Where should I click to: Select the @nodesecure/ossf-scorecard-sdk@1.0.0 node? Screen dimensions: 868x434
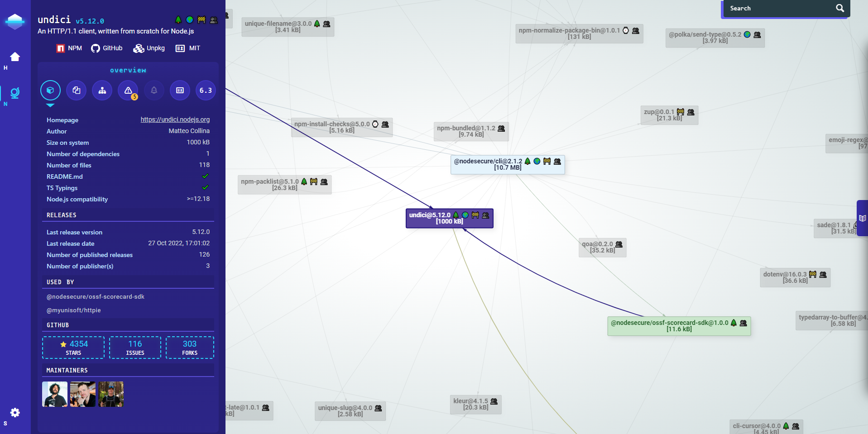tap(679, 326)
